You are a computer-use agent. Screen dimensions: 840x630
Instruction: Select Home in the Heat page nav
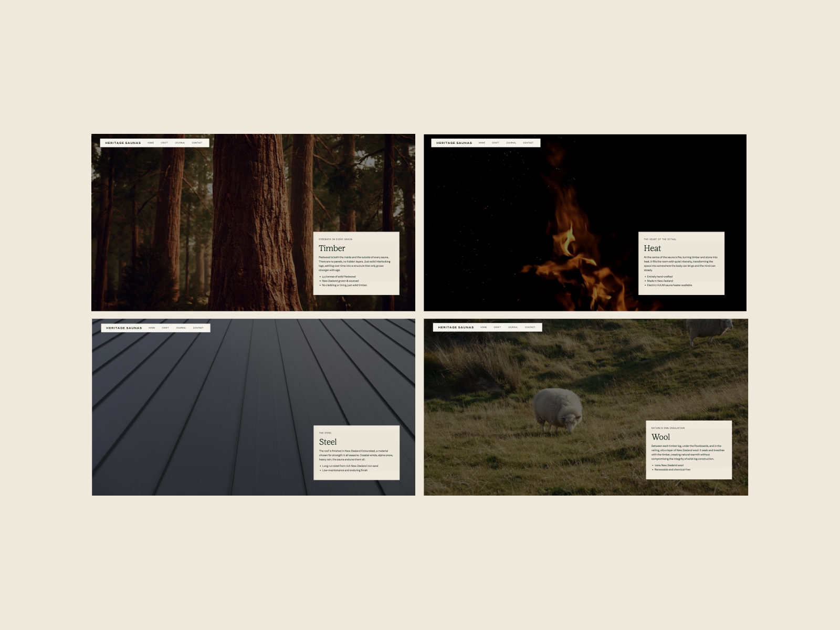coord(482,143)
